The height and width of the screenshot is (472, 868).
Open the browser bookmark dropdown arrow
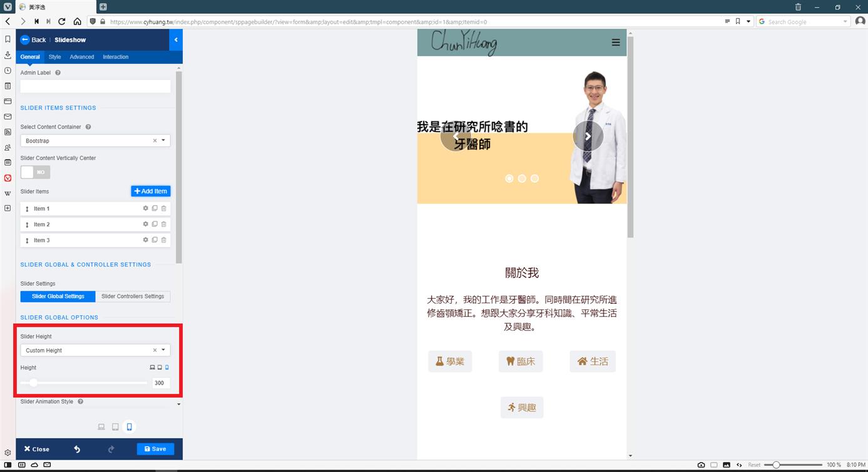748,21
